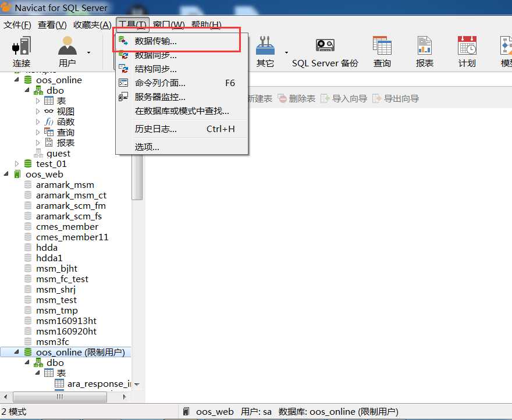This screenshot has height=420, width=512.
Task: Select aramark_msm_ct database
Action: [x=71, y=195]
